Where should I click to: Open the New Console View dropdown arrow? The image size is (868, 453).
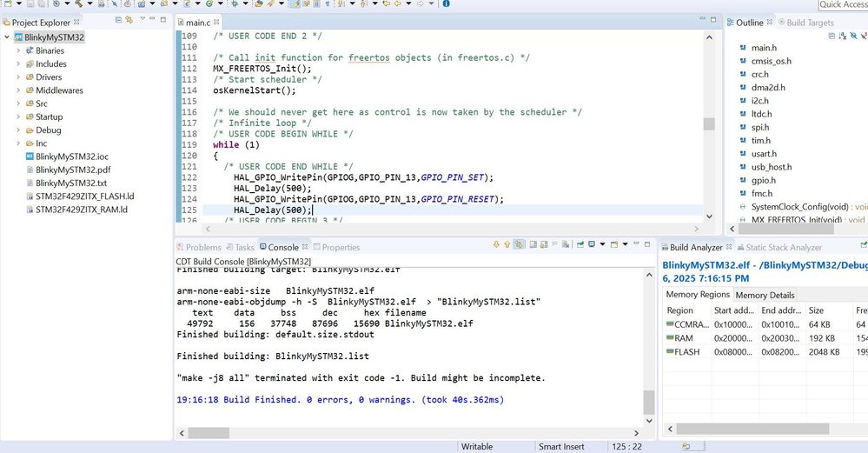(625, 244)
